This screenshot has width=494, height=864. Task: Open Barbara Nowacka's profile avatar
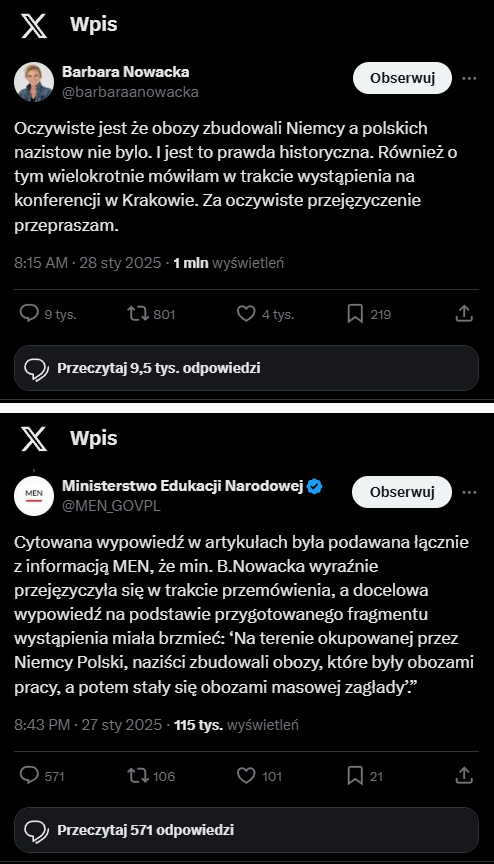click(x=34, y=82)
